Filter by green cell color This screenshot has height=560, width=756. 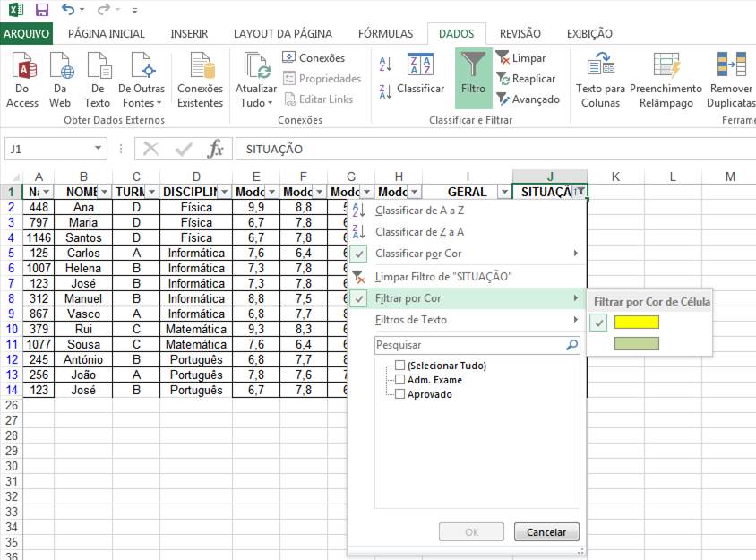coord(637,344)
